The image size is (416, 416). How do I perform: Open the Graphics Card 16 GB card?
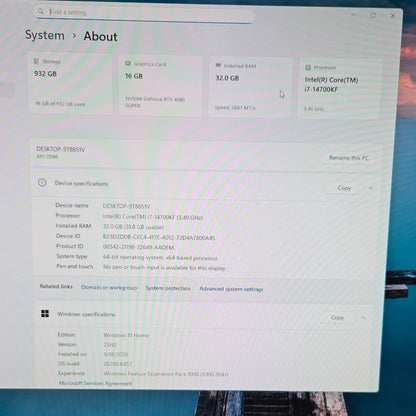click(x=160, y=86)
